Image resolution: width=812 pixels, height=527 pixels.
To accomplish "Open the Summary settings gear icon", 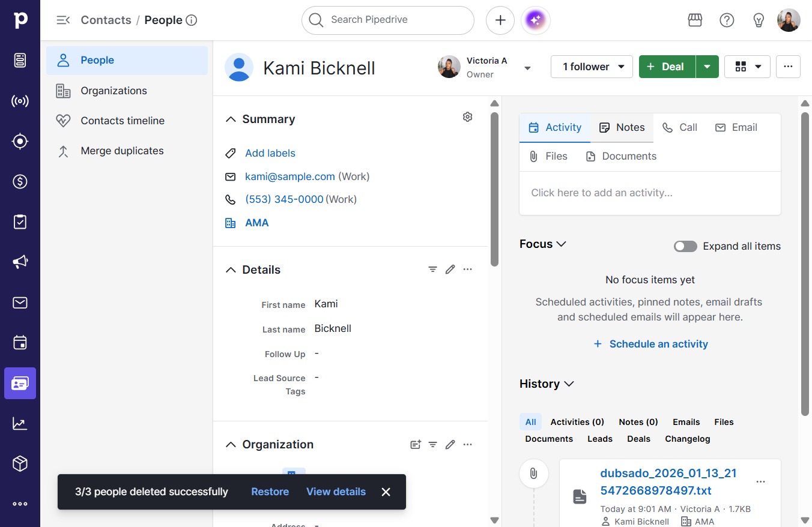I will tap(468, 117).
